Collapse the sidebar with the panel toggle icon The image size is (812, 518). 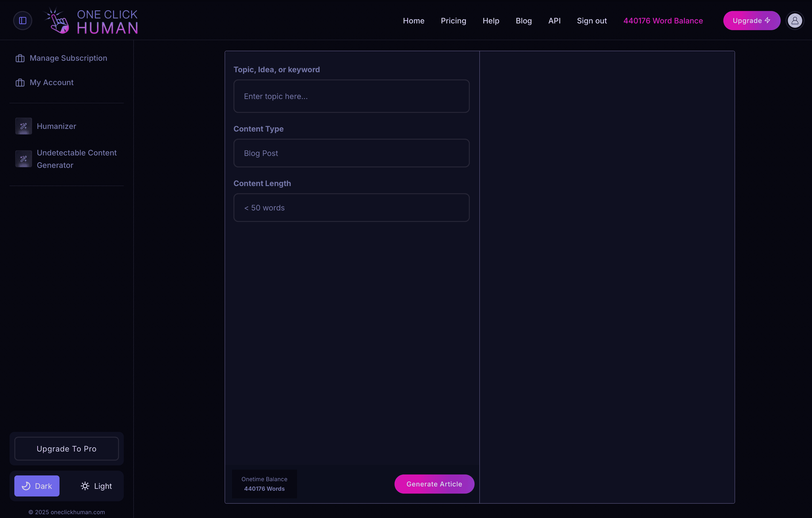pyautogui.click(x=23, y=21)
